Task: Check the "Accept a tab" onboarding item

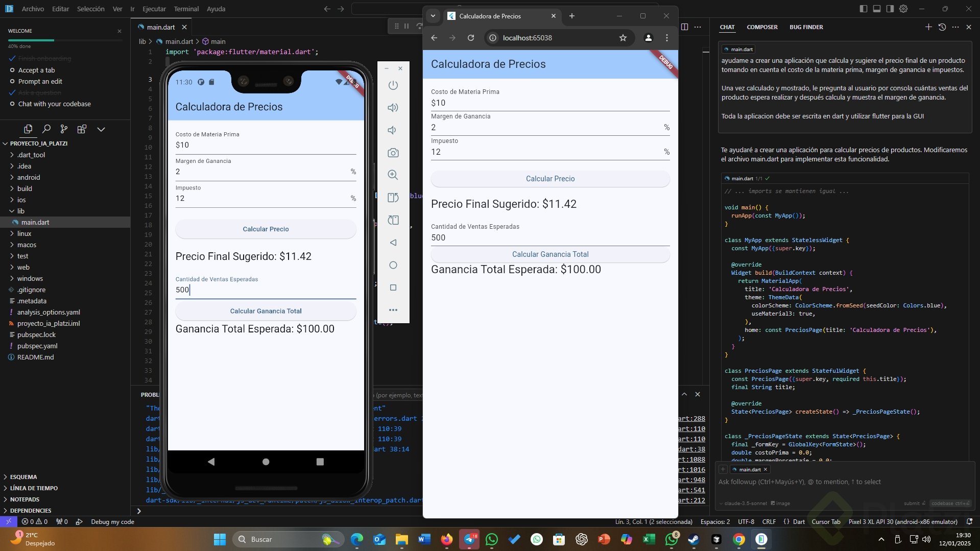Action: point(36,70)
